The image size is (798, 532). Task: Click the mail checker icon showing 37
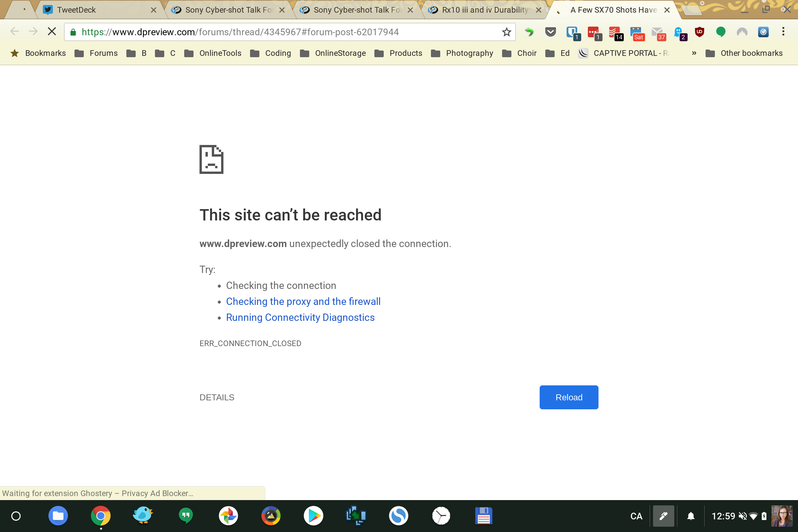(x=658, y=33)
